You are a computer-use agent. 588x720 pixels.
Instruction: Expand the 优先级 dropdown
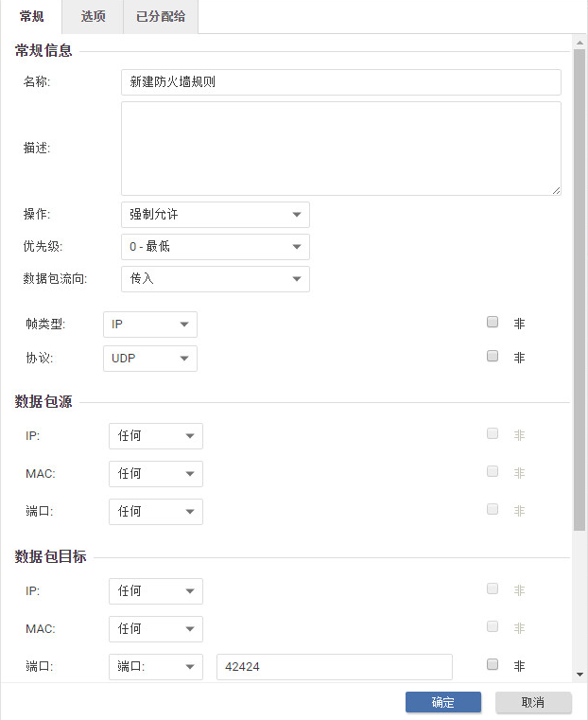[215, 247]
